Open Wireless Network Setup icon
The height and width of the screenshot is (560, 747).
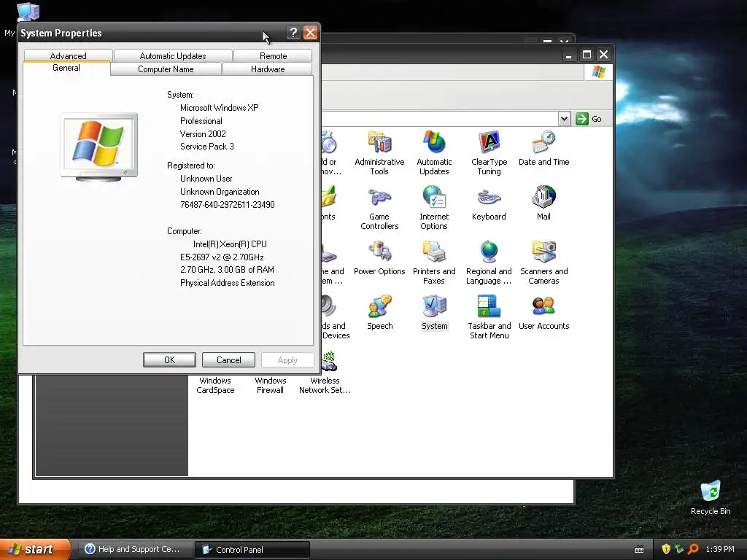325,373
